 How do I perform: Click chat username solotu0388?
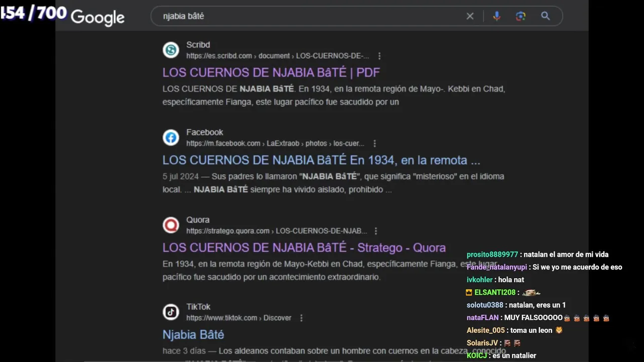coord(485,305)
